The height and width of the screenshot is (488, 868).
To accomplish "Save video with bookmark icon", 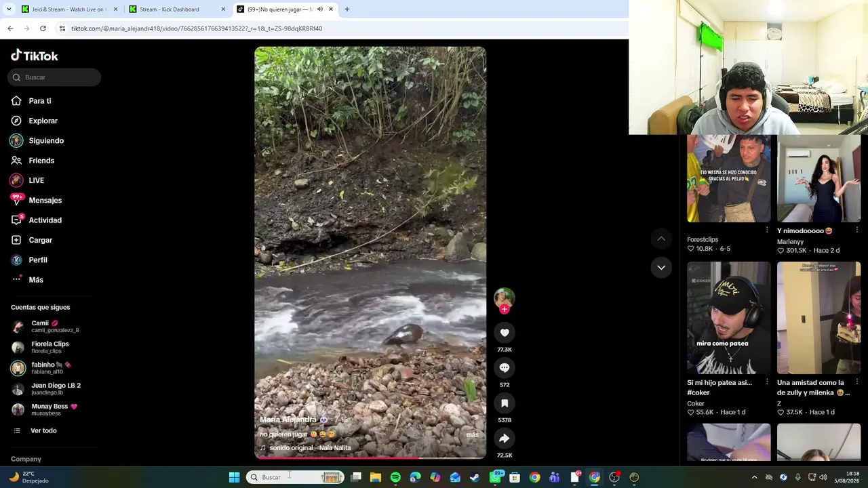I will click(x=505, y=403).
